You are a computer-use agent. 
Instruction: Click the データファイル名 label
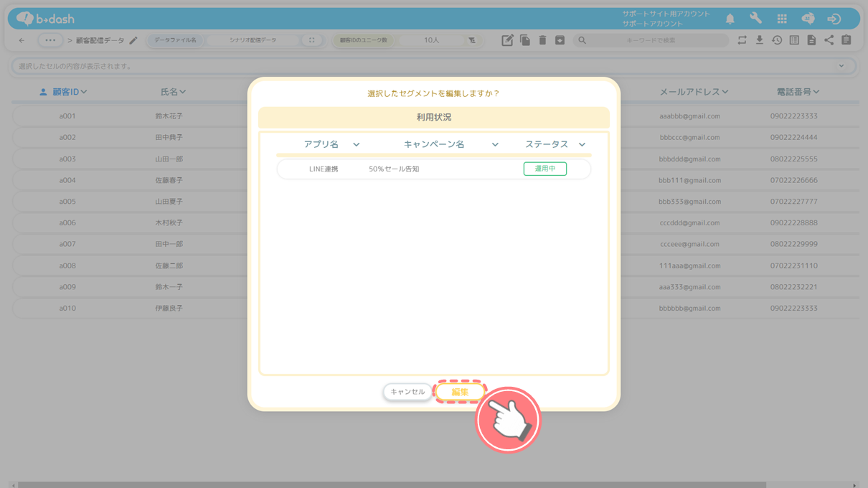(x=175, y=40)
